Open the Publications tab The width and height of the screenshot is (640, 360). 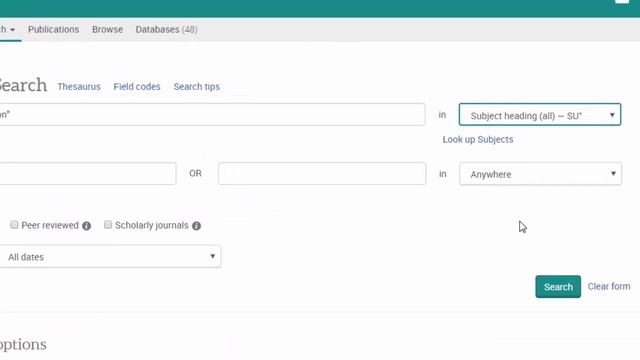pyautogui.click(x=53, y=29)
